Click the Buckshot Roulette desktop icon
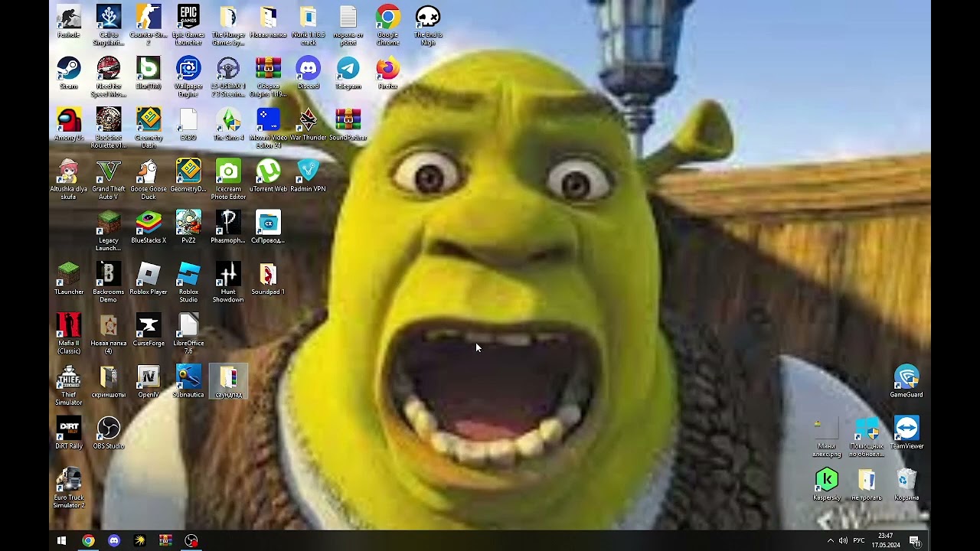This screenshot has height=551, width=980. pyautogui.click(x=109, y=129)
